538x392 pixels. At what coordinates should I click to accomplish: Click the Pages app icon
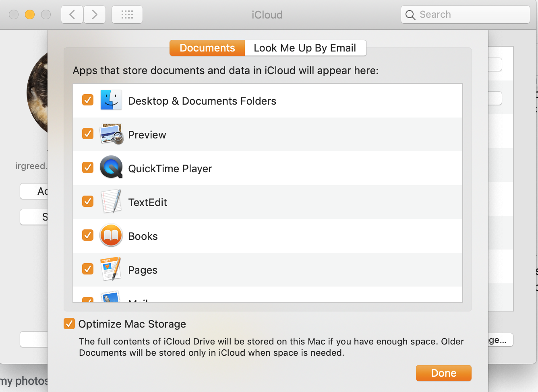tap(111, 269)
